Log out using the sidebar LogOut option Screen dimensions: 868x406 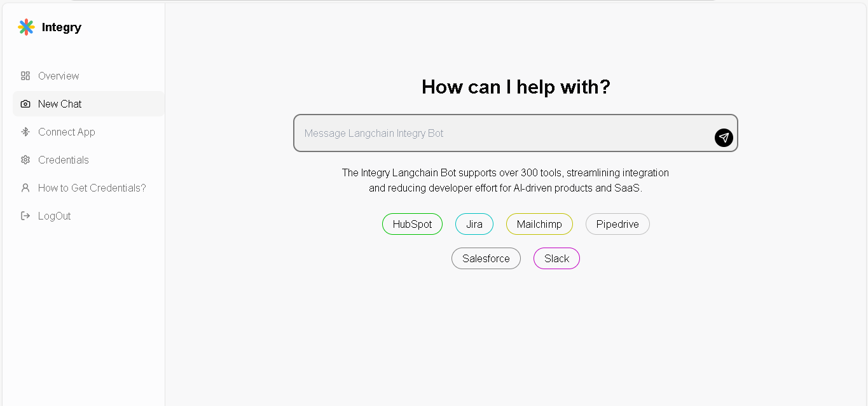[54, 216]
